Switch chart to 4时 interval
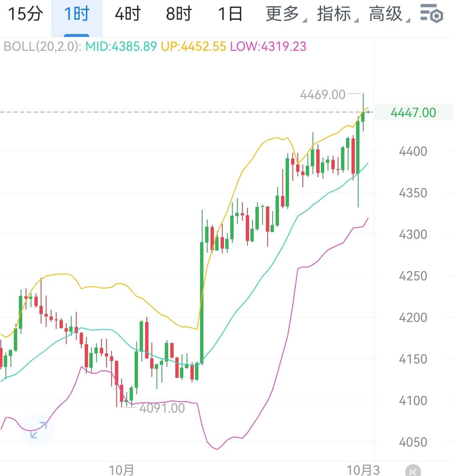453x476 pixels. [x=128, y=14]
